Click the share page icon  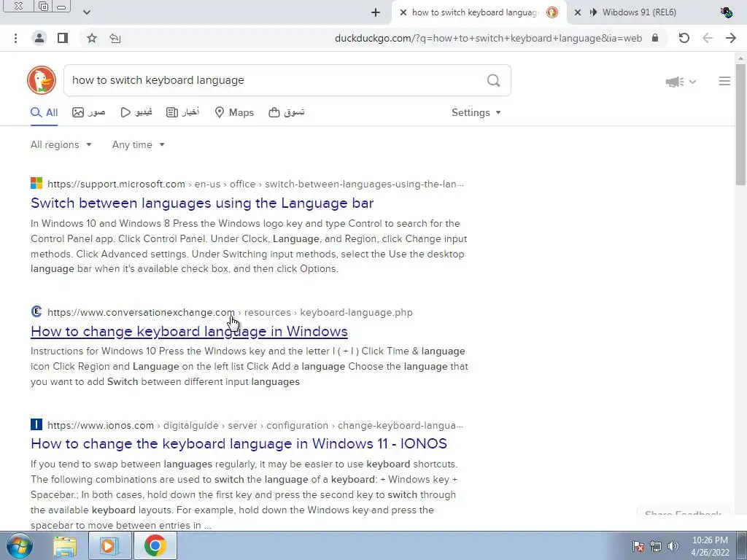(115, 38)
